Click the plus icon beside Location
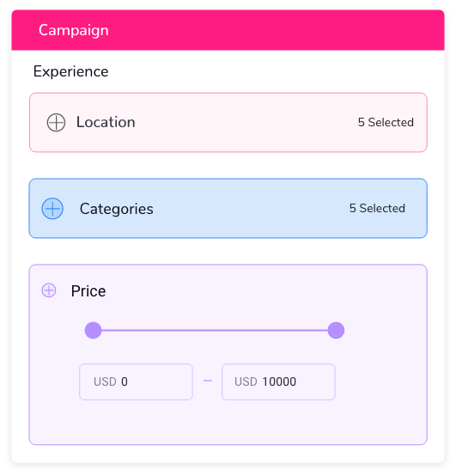Screen dimensions: 456x476 pyautogui.click(x=56, y=122)
